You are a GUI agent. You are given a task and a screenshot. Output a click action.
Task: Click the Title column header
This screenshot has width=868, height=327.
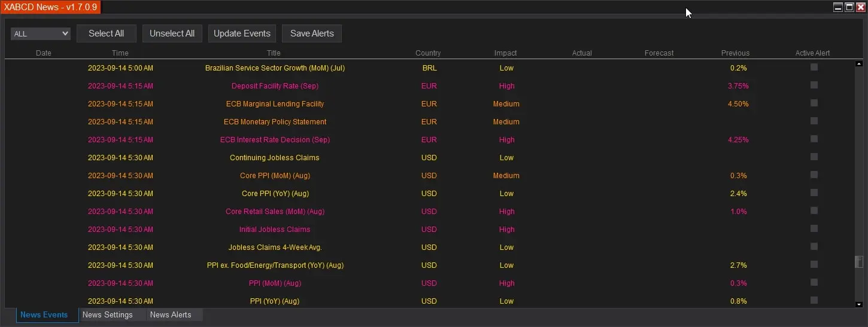tap(274, 53)
